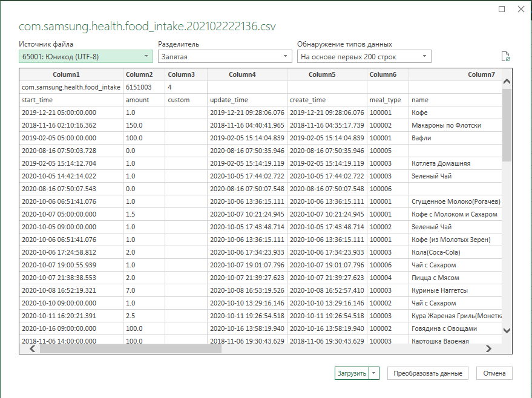Click the Загрузить button

pos(352,373)
